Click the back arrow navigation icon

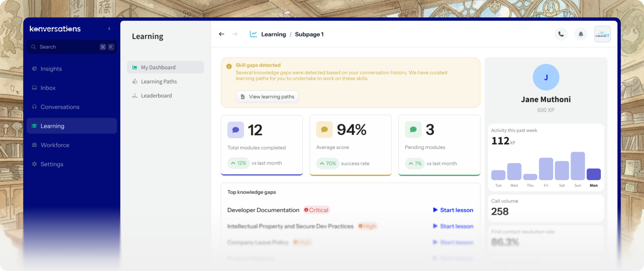[x=221, y=34]
